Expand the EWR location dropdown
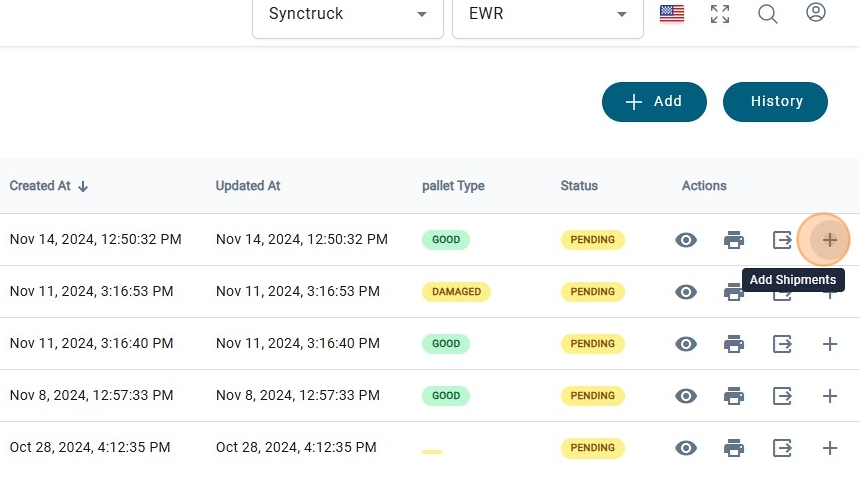This screenshot has height=481, width=860. pyautogui.click(x=547, y=15)
